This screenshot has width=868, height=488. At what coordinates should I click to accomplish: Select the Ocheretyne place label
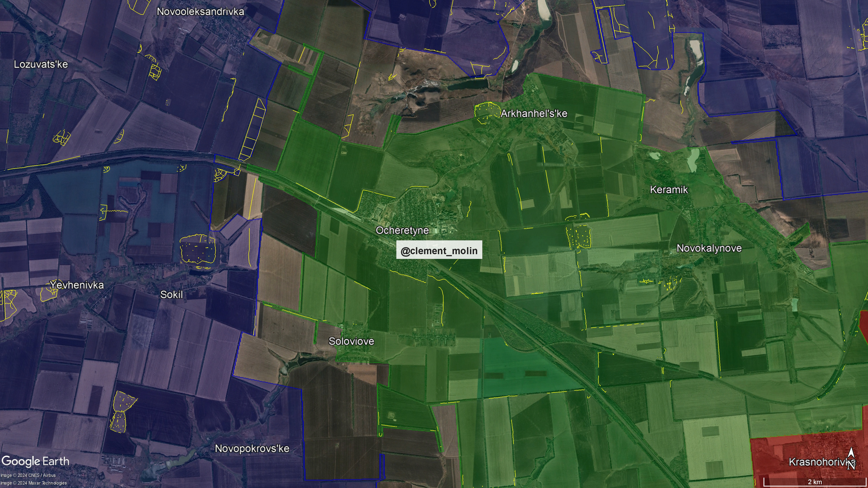pyautogui.click(x=402, y=230)
